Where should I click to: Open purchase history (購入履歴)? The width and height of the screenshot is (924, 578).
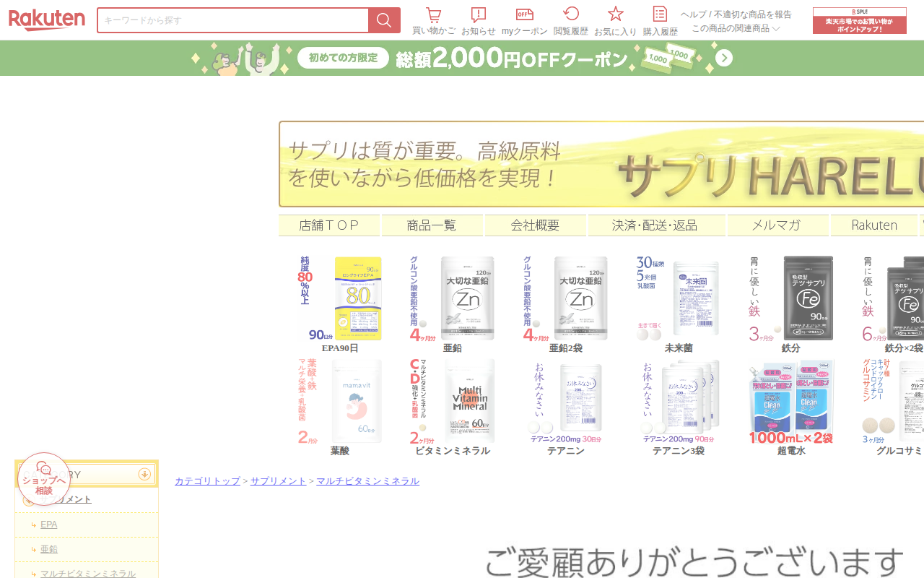pos(661,21)
